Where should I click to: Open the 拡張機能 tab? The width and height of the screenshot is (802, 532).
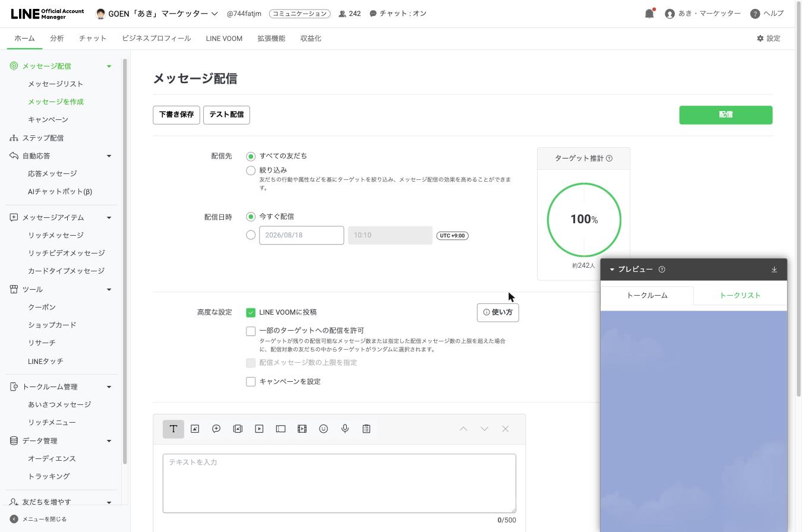coord(271,38)
